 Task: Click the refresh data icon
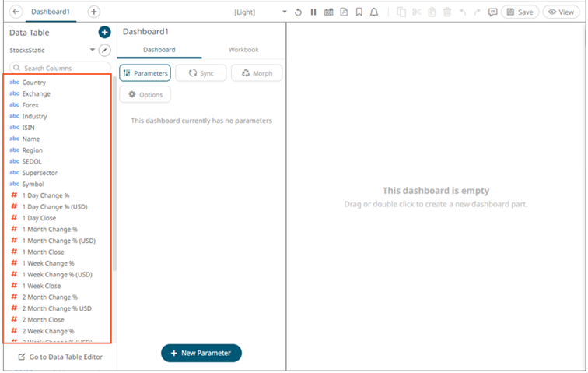click(298, 12)
